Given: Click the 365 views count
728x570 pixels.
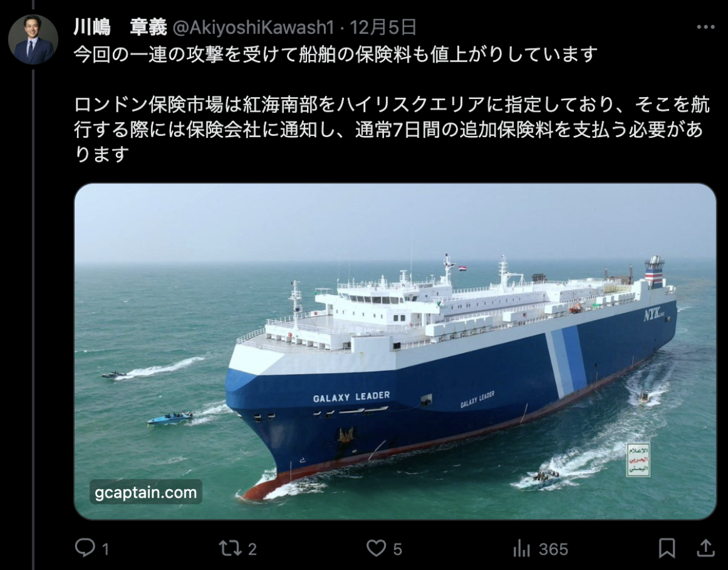Looking at the screenshot, I should pos(553,549).
